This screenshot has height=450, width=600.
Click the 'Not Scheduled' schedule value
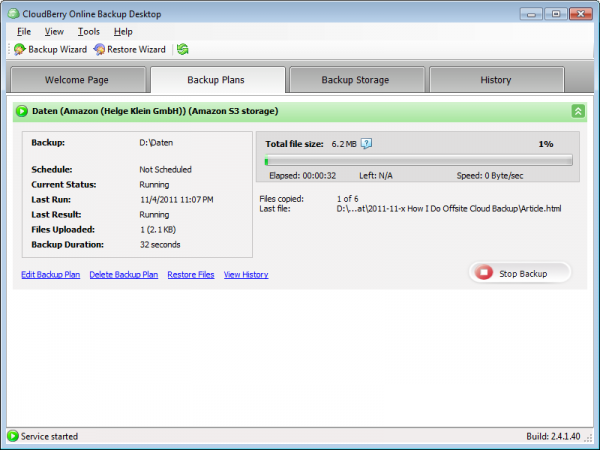(x=165, y=170)
